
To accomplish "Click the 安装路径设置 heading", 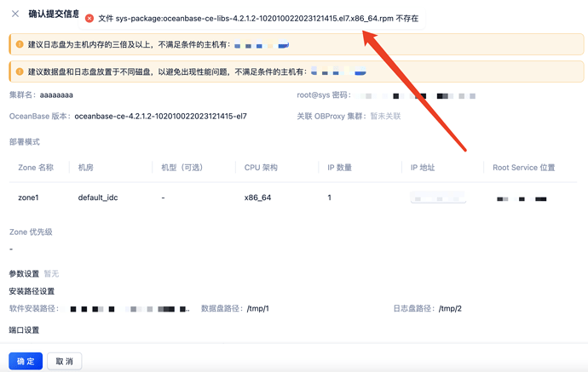I will pos(32,291).
